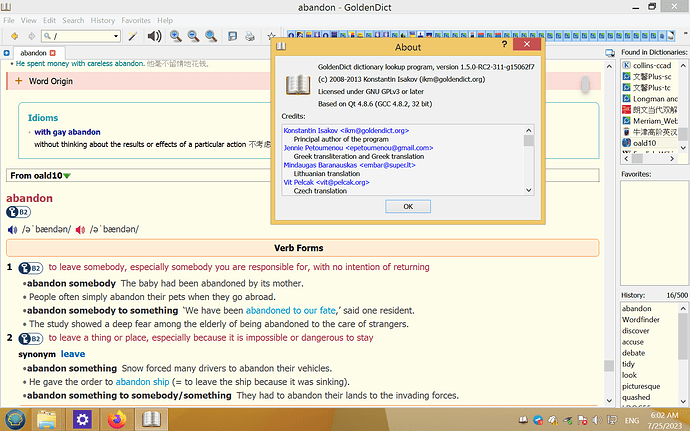Select quashed in History list

(x=636, y=397)
